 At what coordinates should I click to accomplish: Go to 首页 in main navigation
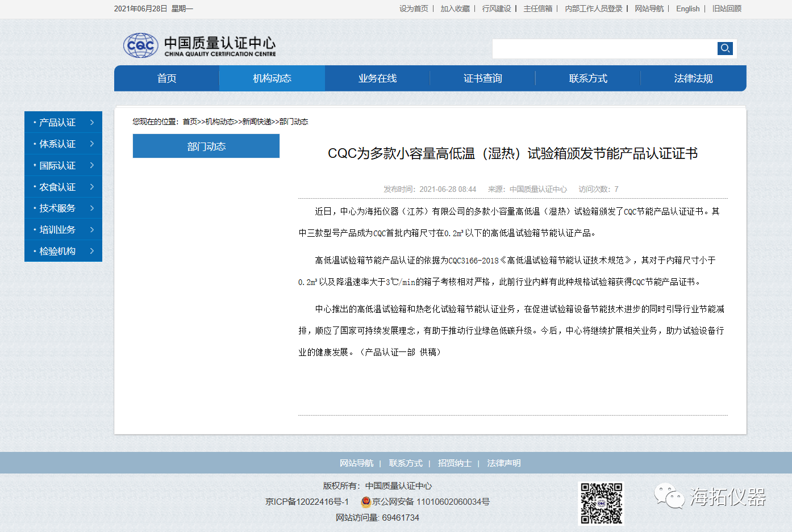point(166,78)
